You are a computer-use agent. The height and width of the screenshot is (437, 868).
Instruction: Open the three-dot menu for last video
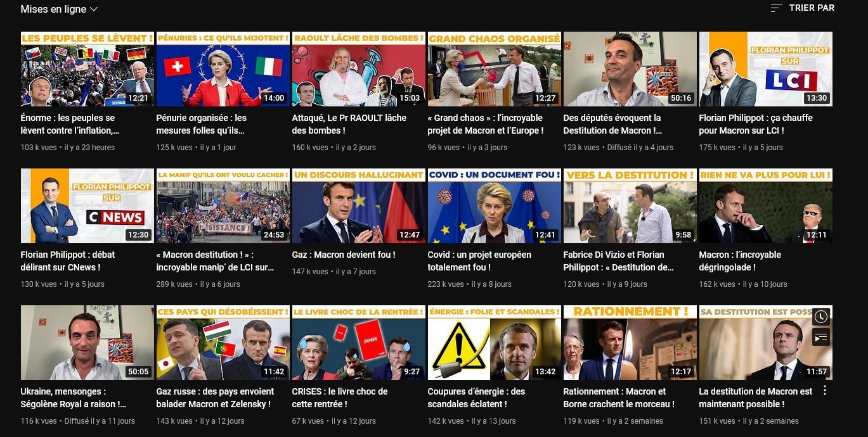(825, 390)
